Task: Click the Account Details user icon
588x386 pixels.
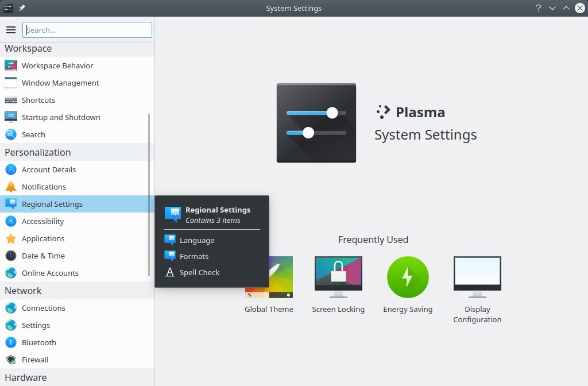Action: click(x=11, y=169)
